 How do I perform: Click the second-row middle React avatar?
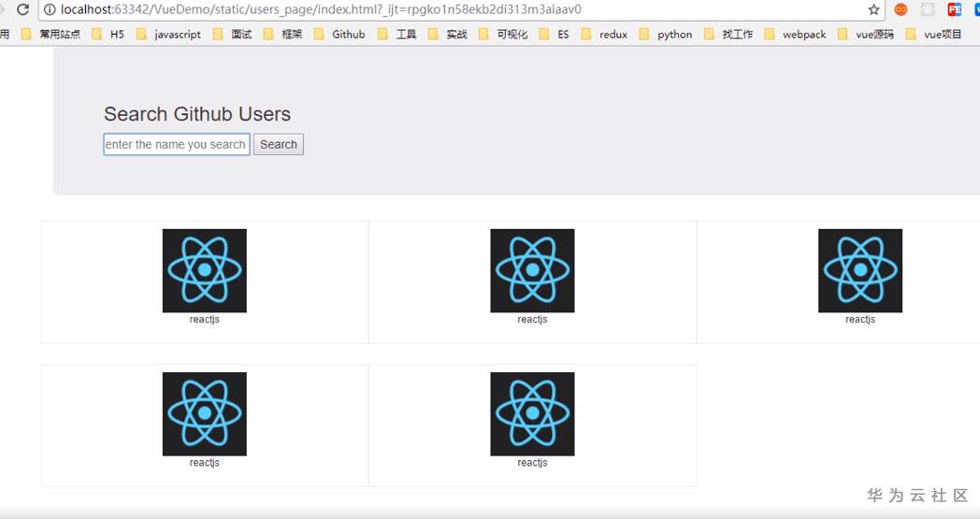532,414
